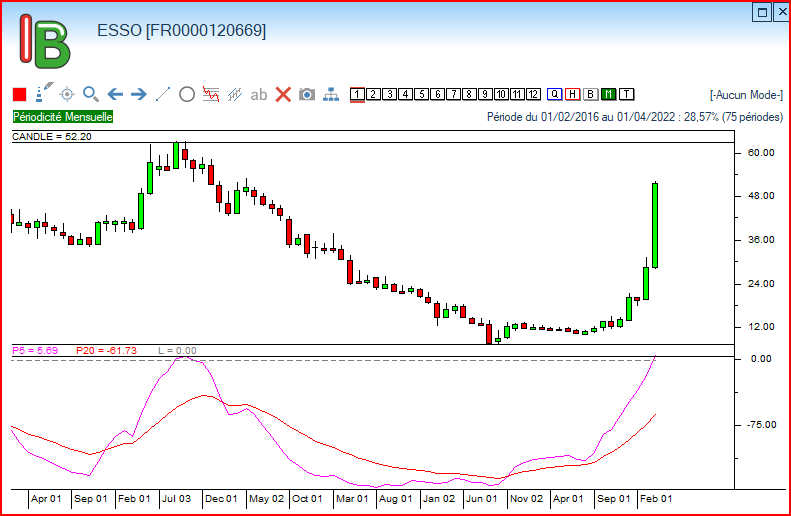
Task: Click the 48.00 price axis value
Action: point(761,196)
